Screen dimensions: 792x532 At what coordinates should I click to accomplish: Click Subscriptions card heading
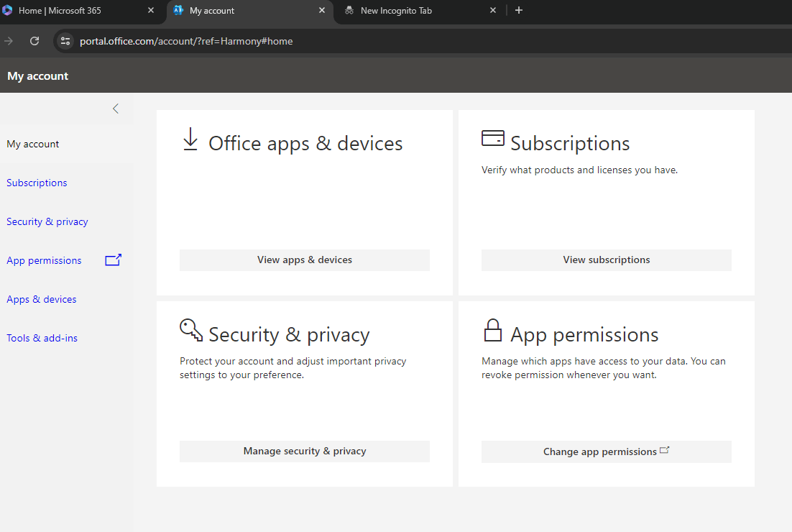tap(570, 144)
